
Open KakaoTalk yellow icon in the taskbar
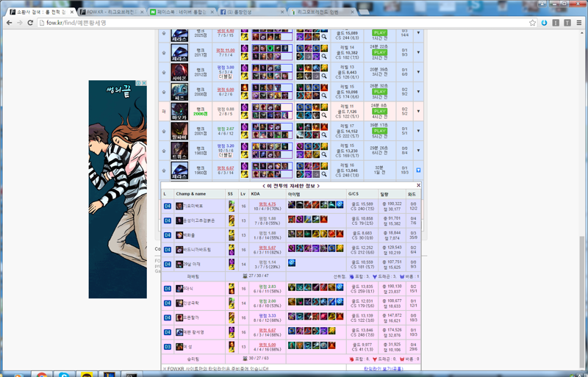pos(87,375)
